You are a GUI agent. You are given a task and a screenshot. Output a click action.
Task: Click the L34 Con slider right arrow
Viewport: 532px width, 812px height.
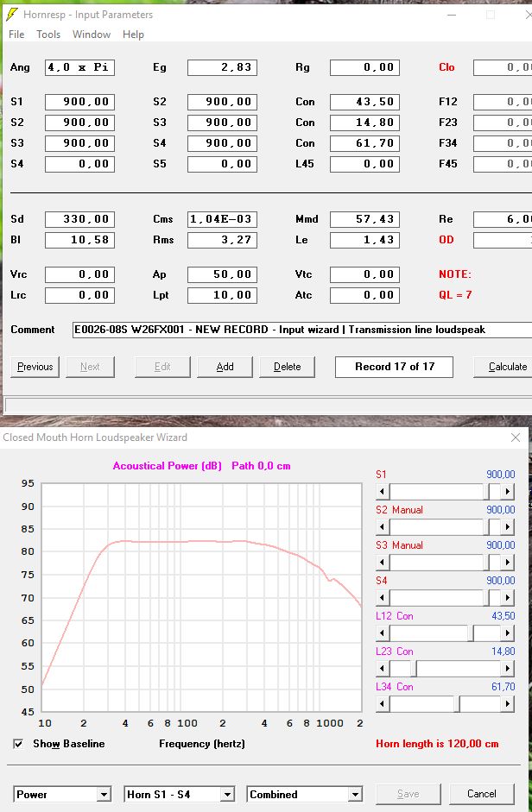tap(508, 704)
